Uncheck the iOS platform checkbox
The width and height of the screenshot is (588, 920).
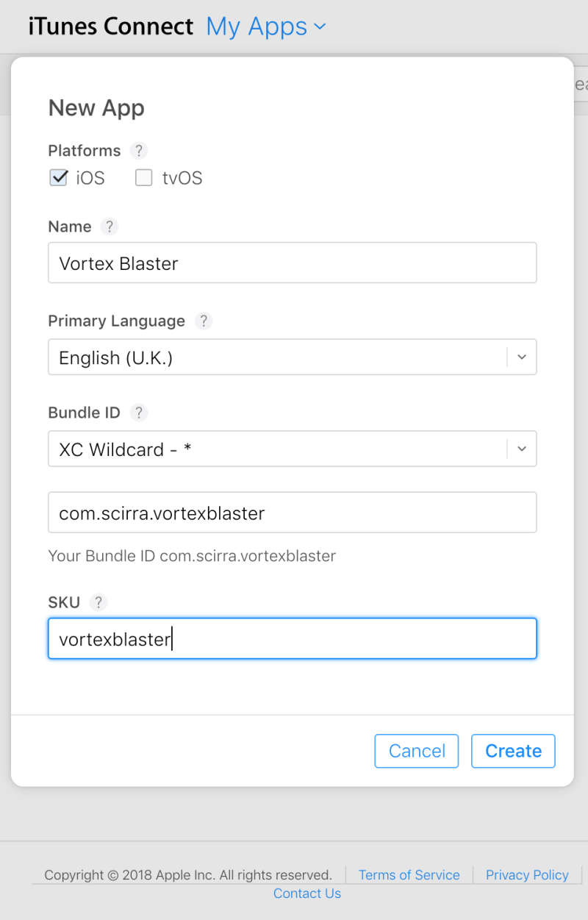click(x=58, y=177)
